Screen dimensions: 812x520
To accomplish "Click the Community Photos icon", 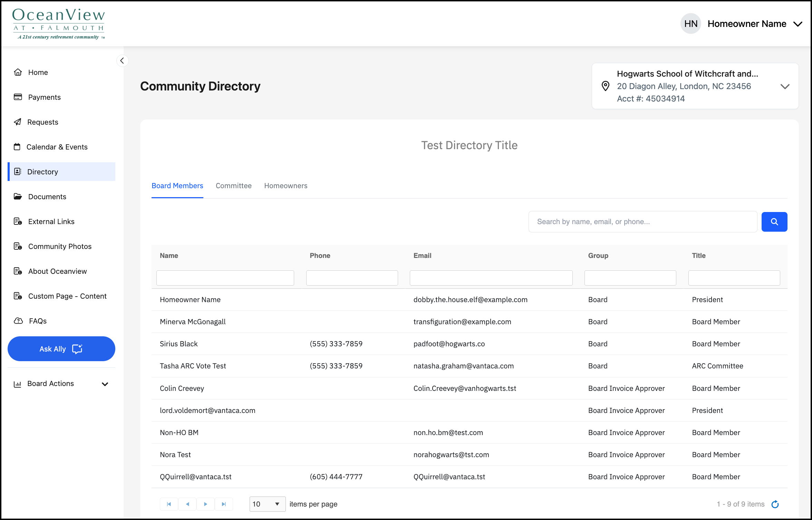I will point(18,246).
